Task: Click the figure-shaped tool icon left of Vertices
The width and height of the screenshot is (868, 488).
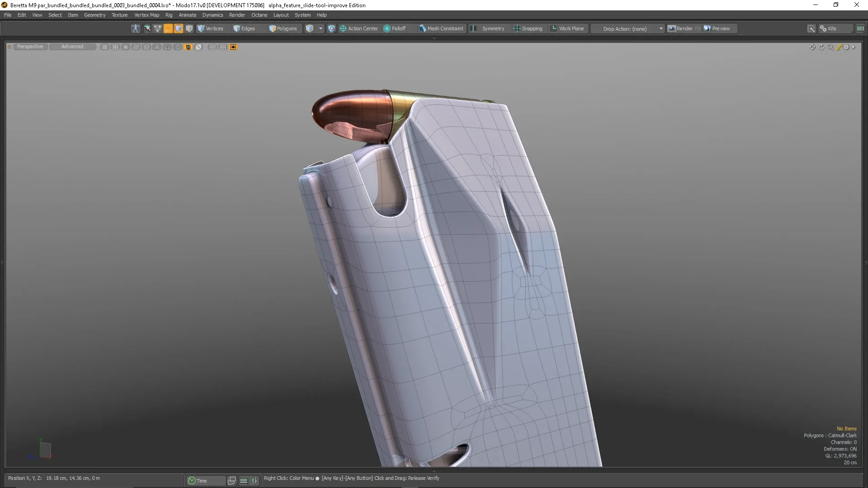Action: tap(136, 28)
